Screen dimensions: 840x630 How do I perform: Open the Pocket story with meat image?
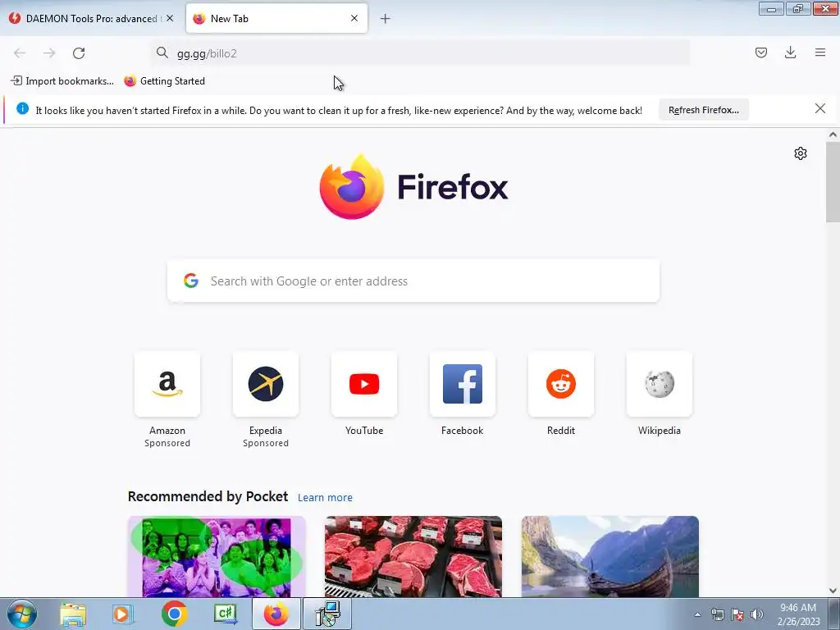413,557
